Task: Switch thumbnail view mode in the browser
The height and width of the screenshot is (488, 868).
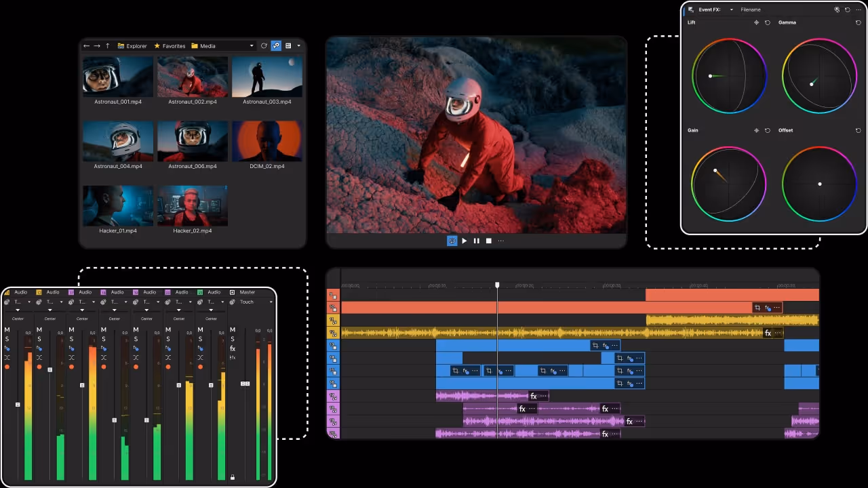Action: (x=289, y=45)
